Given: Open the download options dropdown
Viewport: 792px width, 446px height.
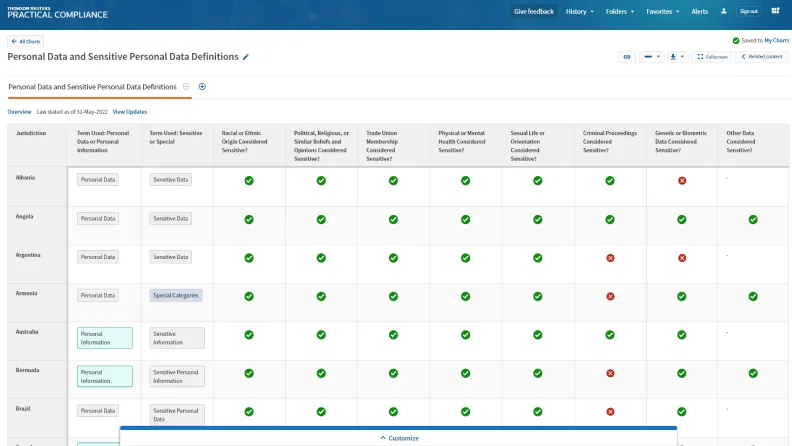Looking at the screenshot, I should pyautogui.click(x=677, y=57).
